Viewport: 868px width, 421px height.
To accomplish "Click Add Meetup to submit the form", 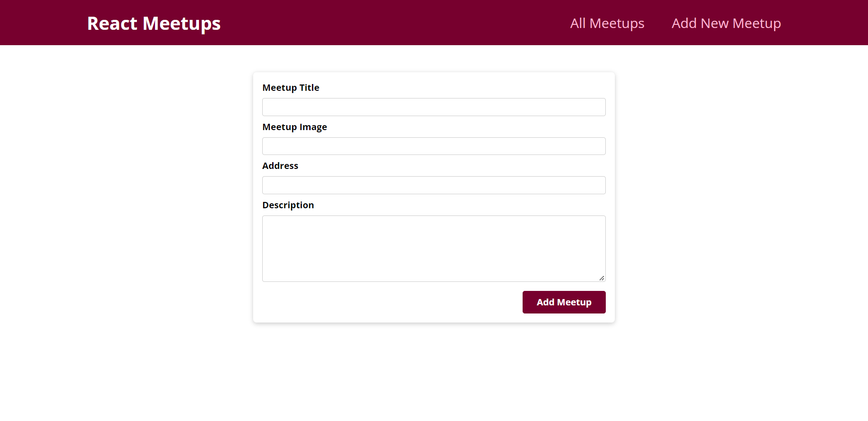I will pos(564,302).
